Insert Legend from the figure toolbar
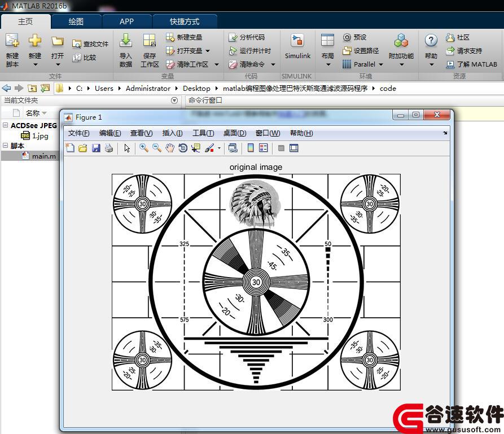This screenshot has width=504, height=434. (263, 148)
